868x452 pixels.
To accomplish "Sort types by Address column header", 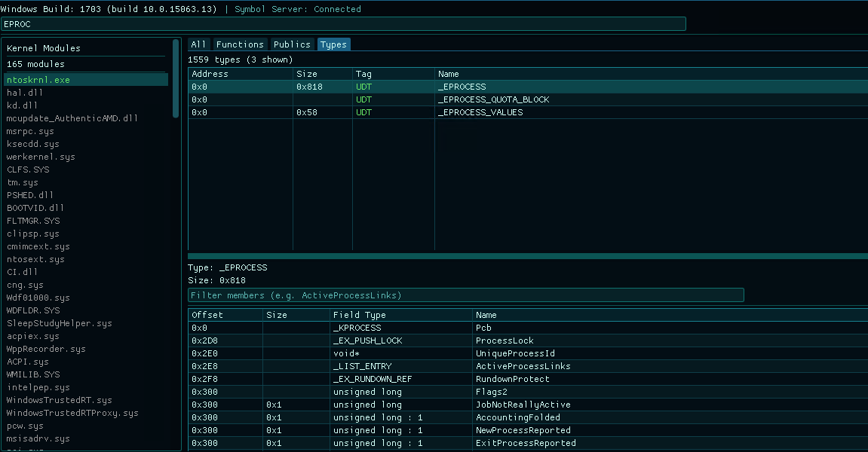I will pos(241,74).
